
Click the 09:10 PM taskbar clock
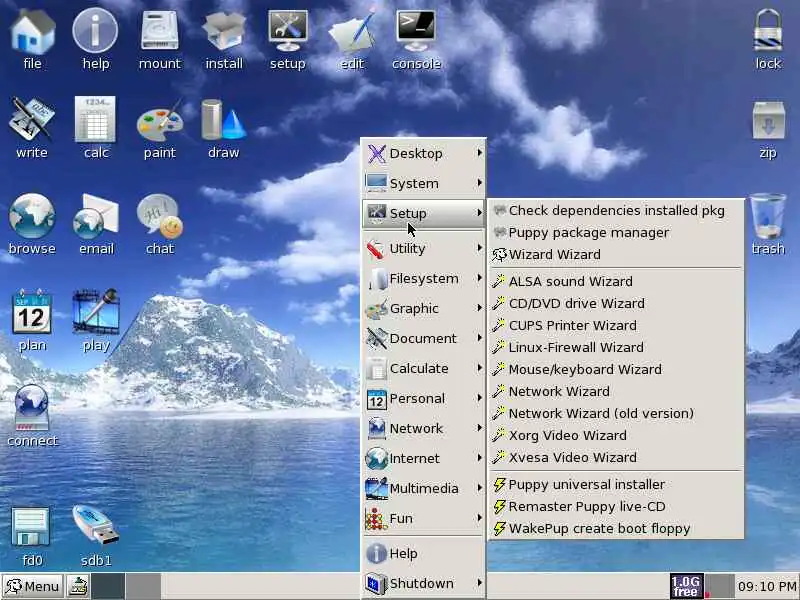point(767,586)
